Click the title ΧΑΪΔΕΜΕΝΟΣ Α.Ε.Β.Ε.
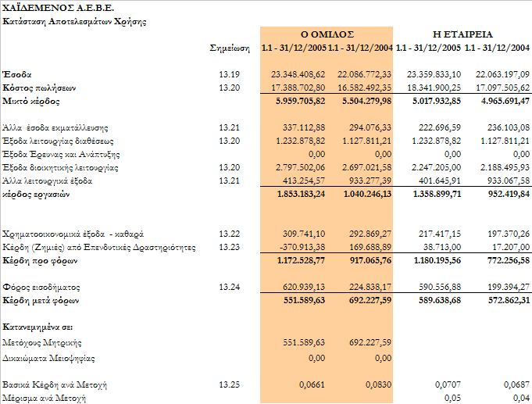532x404 pixels. tap(58, 8)
